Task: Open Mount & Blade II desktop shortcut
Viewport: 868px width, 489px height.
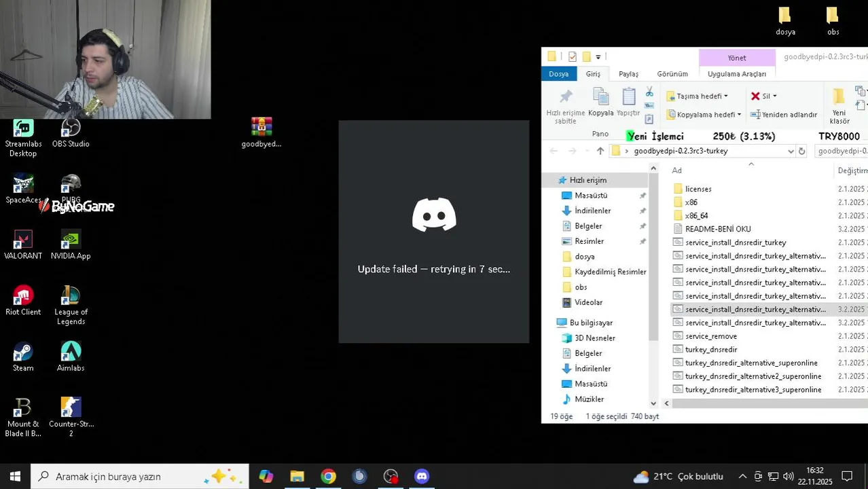Action: click(23, 418)
